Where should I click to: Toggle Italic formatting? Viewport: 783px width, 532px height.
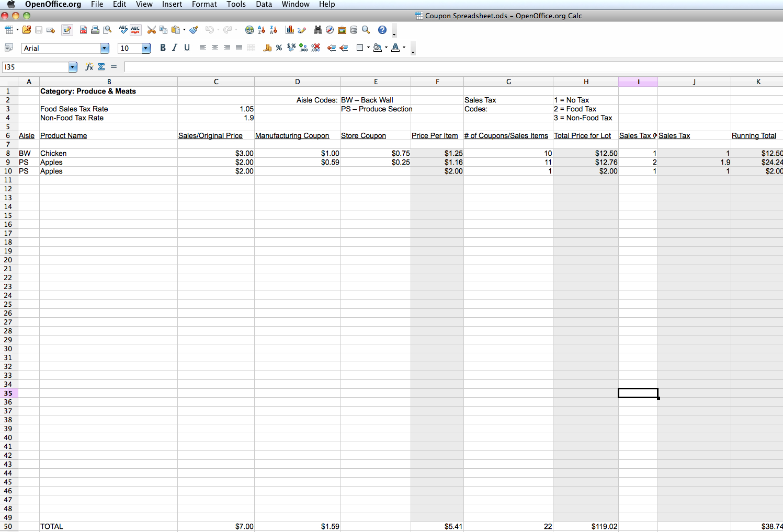pos(175,48)
